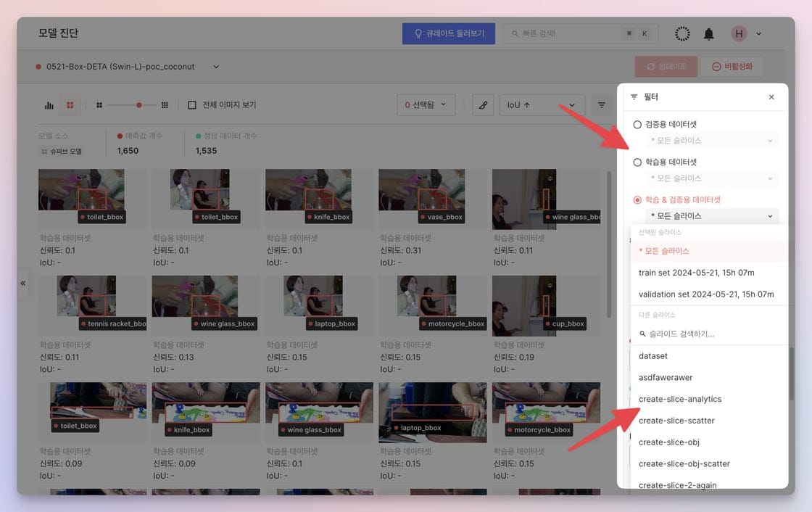Click the quick search input field

(580, 33)
